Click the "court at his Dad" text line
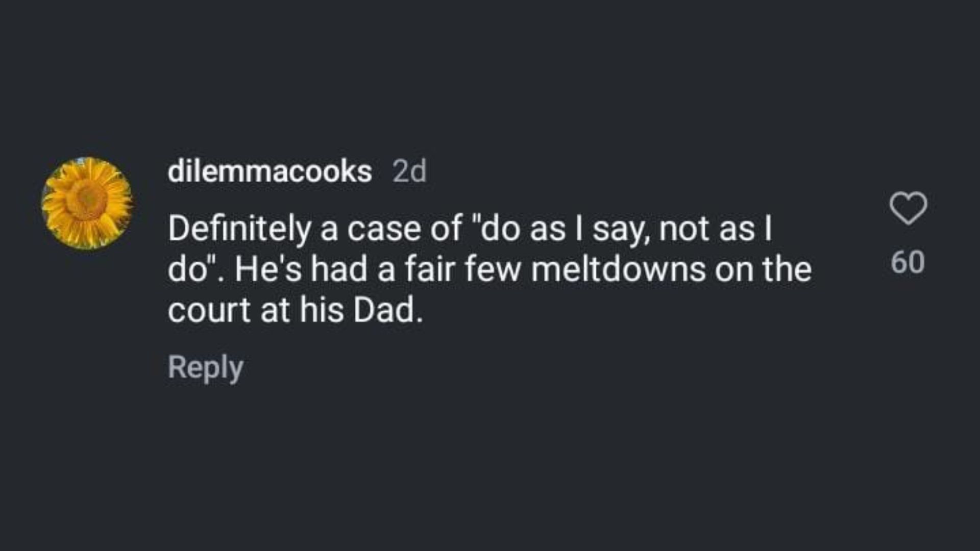980x551 pixels. click(295, 310)
